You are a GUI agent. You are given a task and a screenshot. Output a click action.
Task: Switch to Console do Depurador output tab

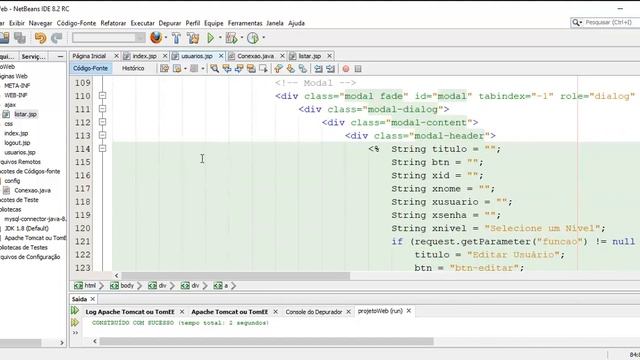313,311
